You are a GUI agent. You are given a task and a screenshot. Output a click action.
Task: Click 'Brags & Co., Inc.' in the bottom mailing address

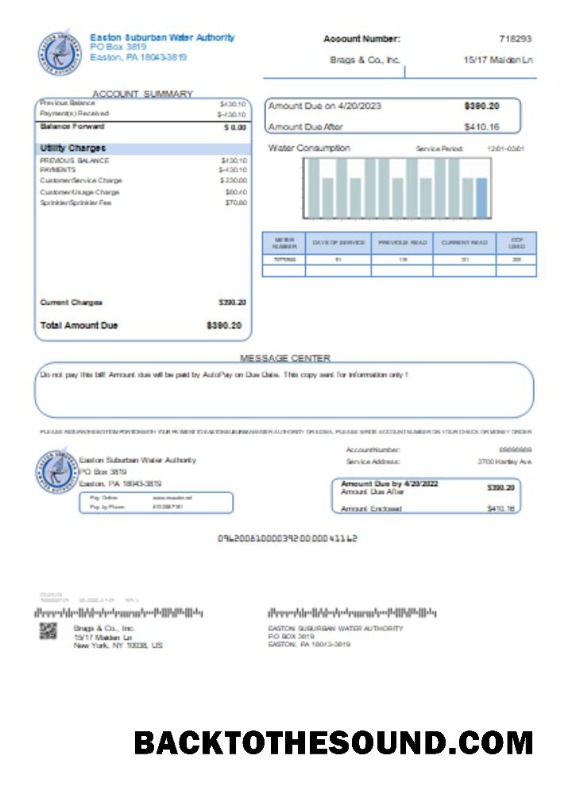(104, 628)
